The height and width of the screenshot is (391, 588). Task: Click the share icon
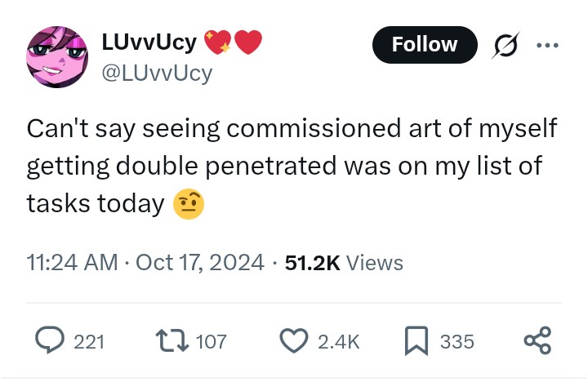[x=537, y=340]
